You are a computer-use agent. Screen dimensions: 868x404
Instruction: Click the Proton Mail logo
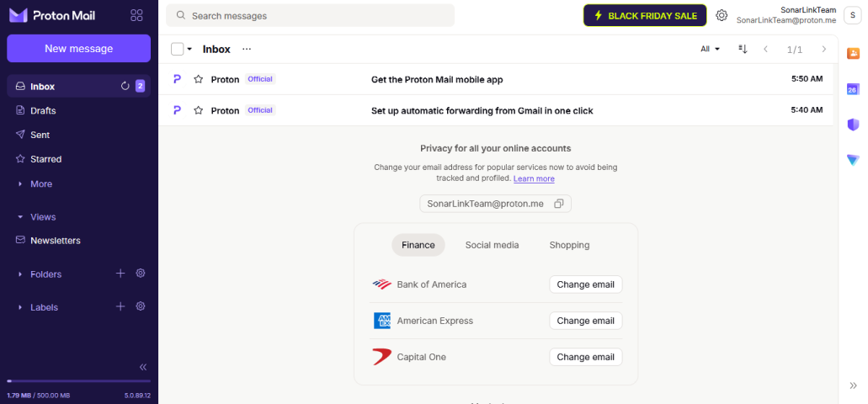click(52, 15)
